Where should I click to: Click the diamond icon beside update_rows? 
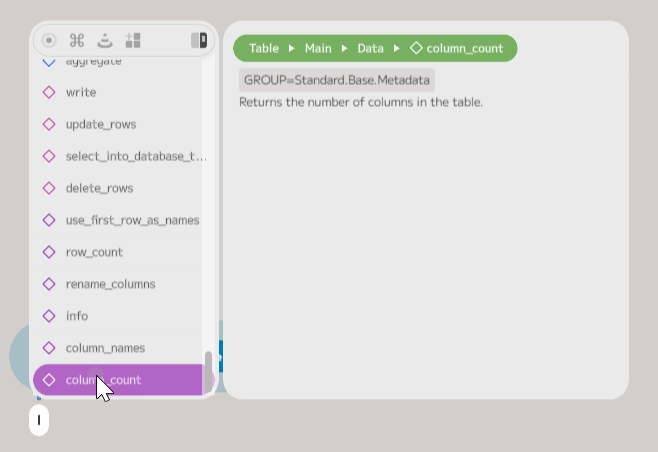(49, 124)
